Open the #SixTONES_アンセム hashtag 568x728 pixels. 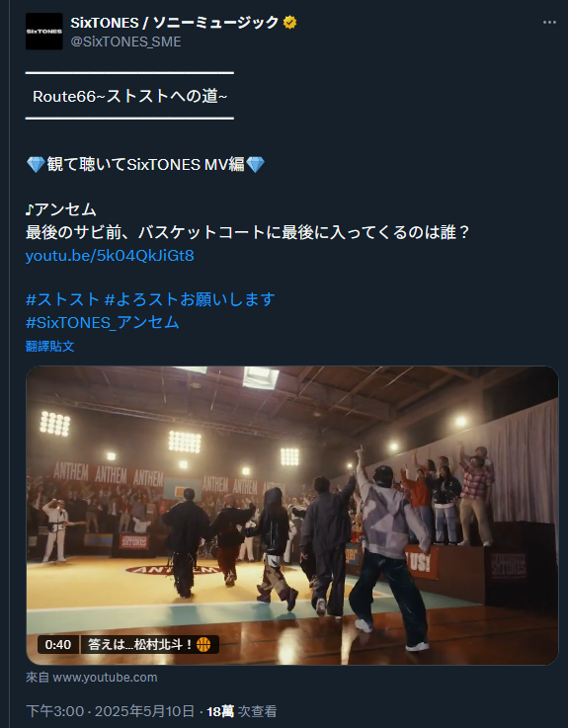click(102, 322)
